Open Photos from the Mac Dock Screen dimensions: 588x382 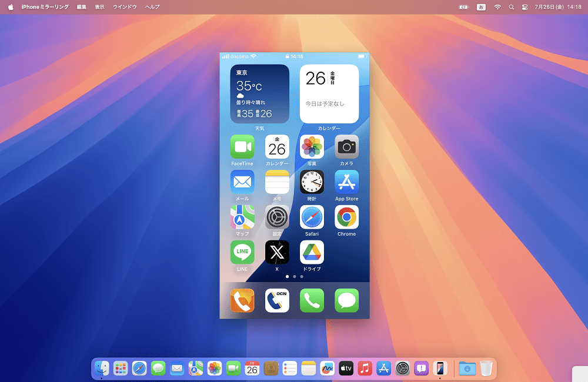click(x=215, y=368)
